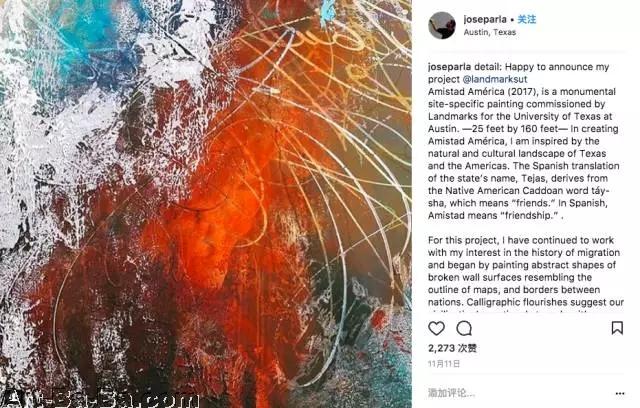Follow joseparla with the 关注 button

pyautogui.click(x=527, y=19)
